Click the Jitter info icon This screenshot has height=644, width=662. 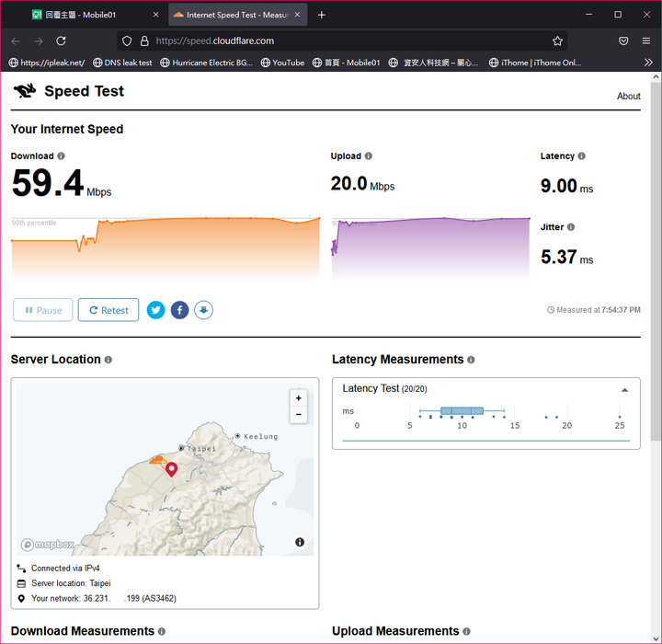[571, 227]
